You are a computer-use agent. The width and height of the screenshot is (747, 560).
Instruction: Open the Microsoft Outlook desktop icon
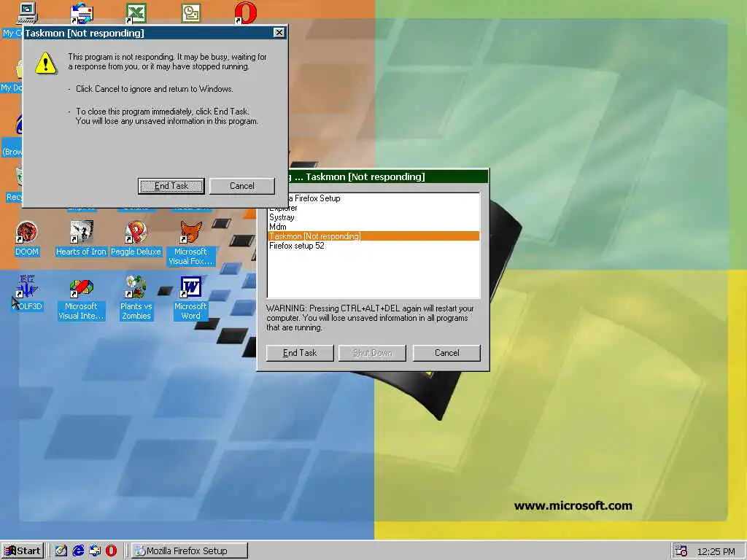point(191,13)
